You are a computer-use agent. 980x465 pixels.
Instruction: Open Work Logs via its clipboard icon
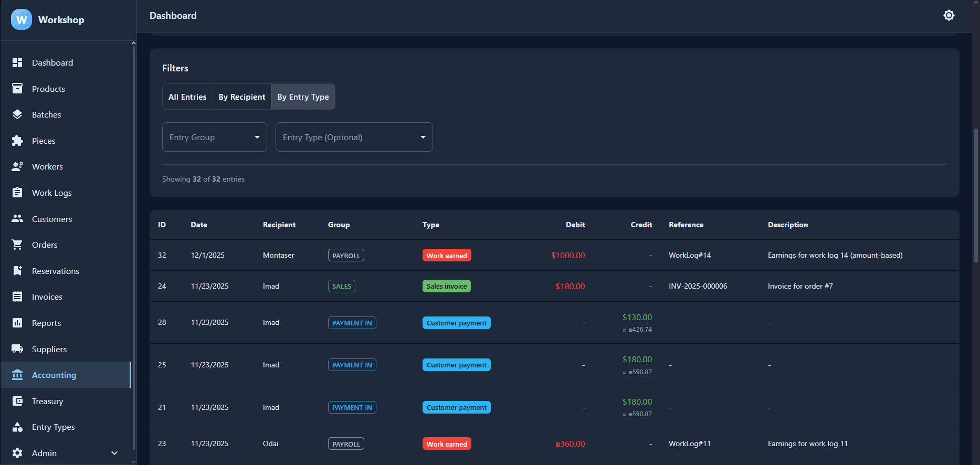point(17,193)
